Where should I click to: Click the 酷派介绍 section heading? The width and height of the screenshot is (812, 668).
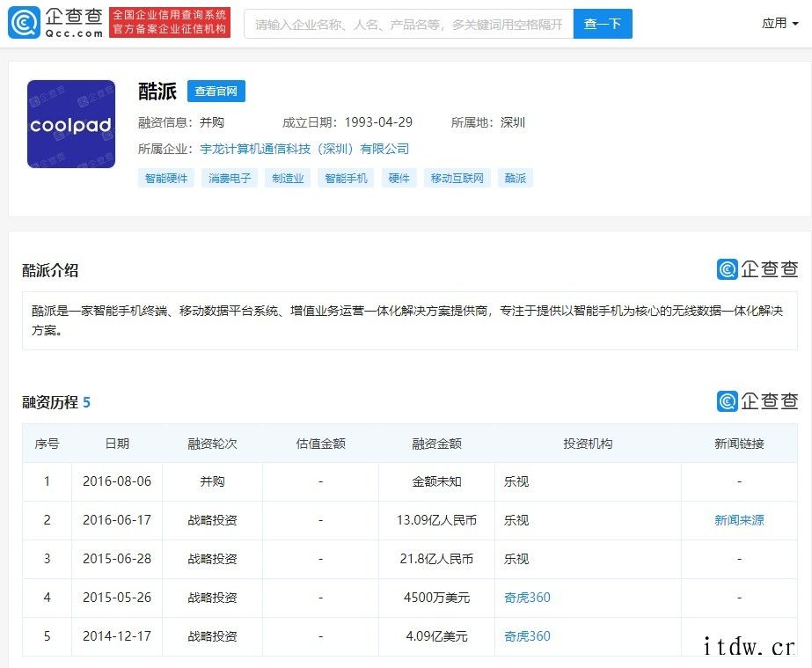[50, 270]
